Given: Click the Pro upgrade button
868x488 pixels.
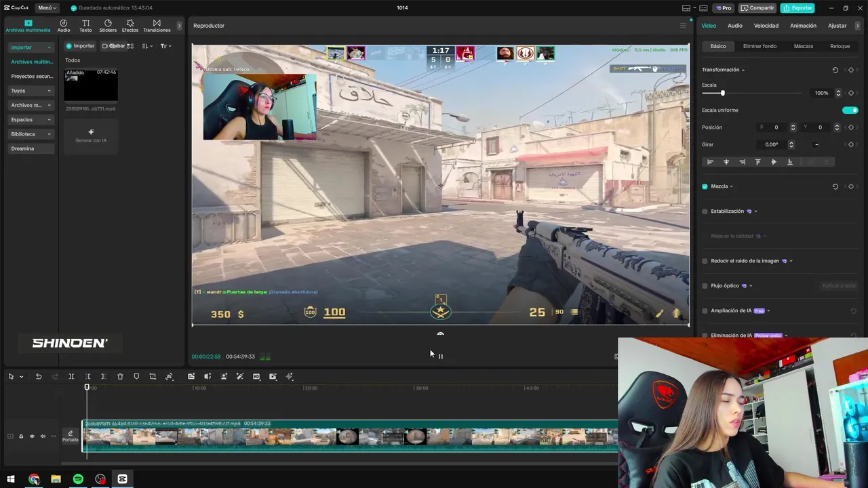Looking at the screenshot, I should pos(724,7).
